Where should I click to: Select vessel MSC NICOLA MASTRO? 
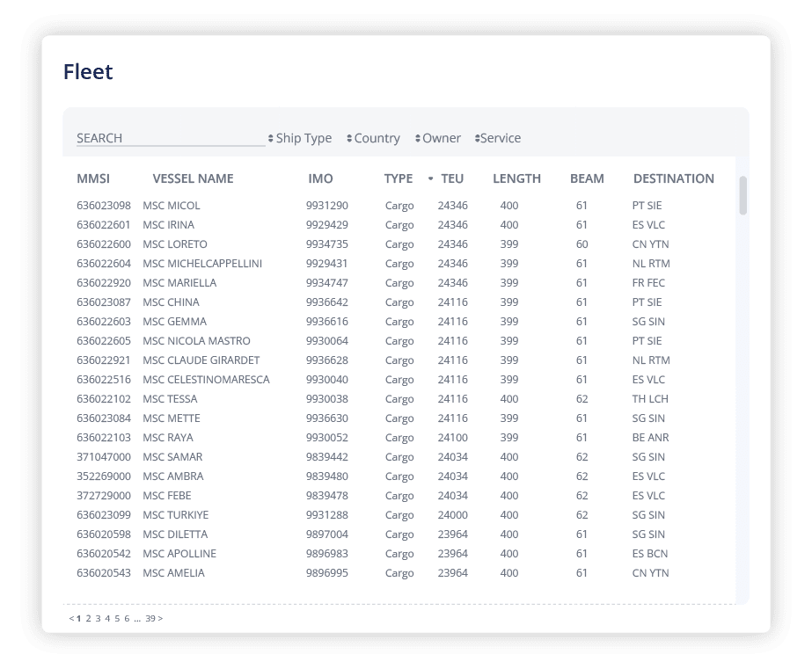(x=196, y=341)
